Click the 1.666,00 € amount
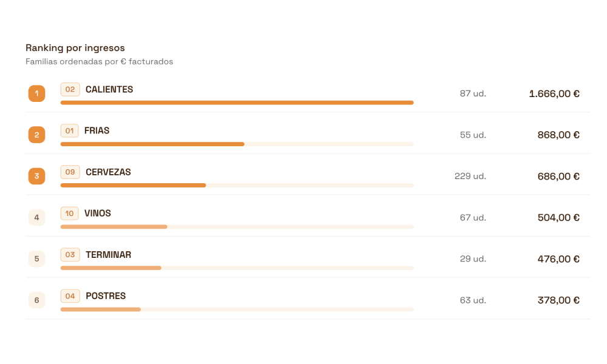 (x=554, y=93)
